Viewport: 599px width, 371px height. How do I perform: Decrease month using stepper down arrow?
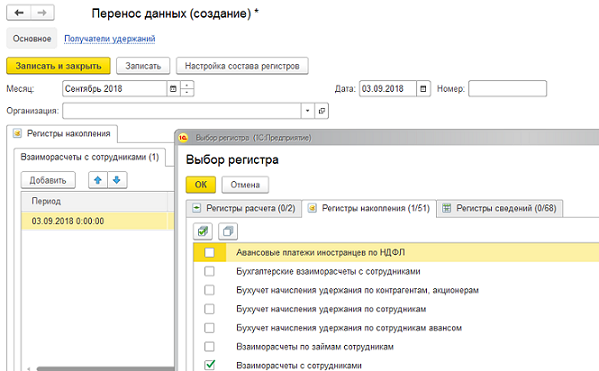point(187,92)
